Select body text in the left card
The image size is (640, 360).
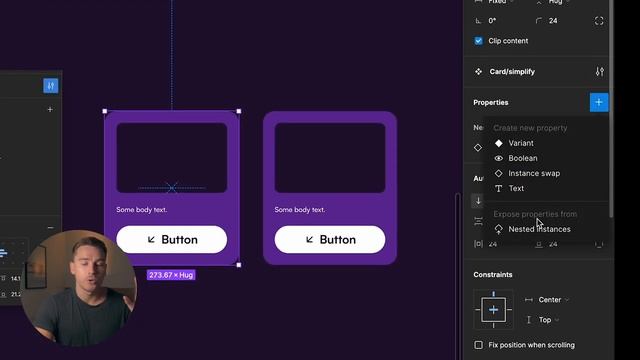[x=141, y=210]
